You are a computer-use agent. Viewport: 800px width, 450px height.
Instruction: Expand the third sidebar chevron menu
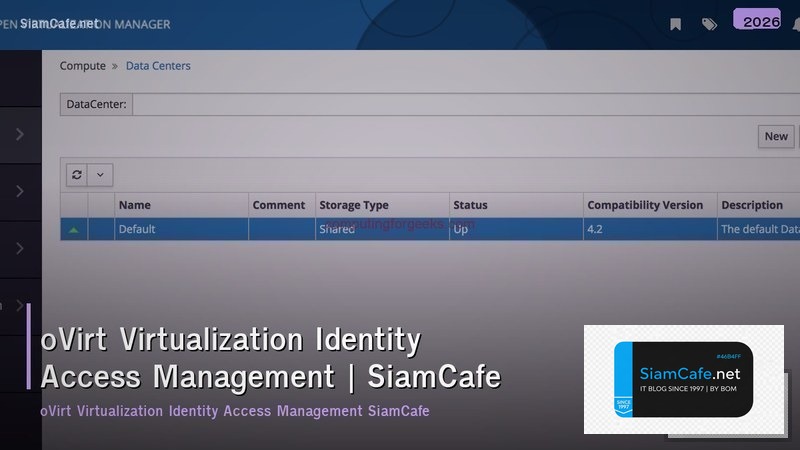20,248
